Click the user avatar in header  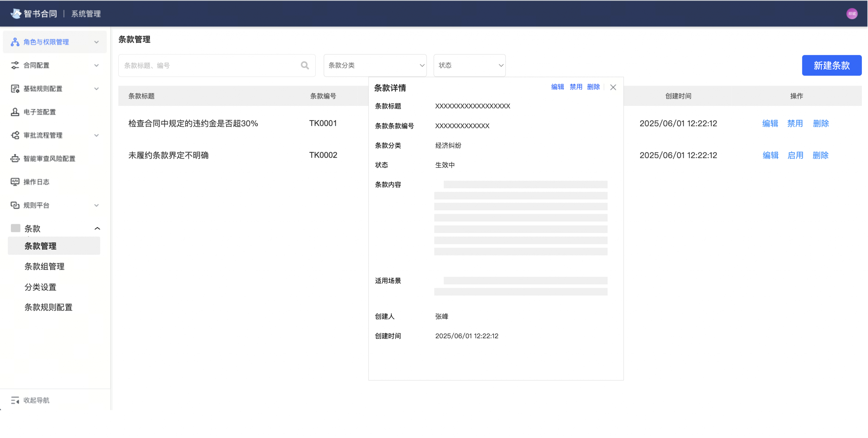click(x=851, y=14)
